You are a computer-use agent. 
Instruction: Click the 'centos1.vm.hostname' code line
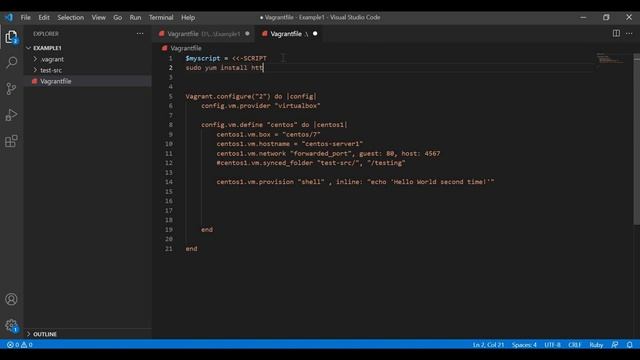[289, 144]
